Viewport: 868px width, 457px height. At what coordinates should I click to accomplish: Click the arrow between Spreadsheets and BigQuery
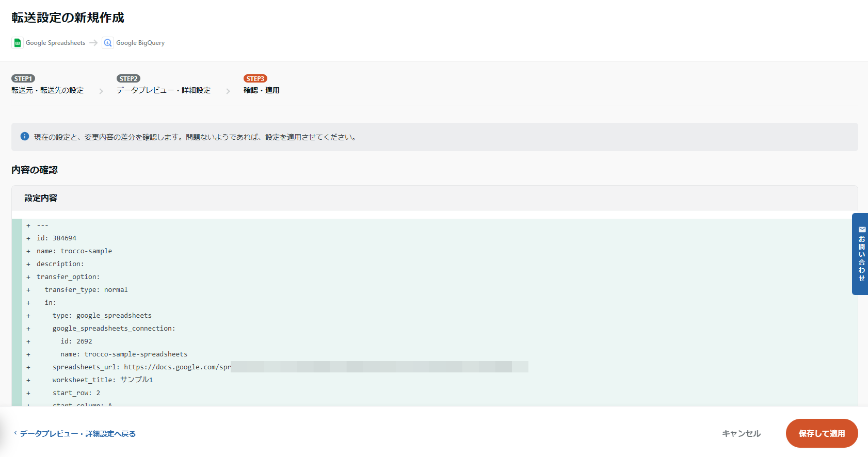[x=93, y=43]
